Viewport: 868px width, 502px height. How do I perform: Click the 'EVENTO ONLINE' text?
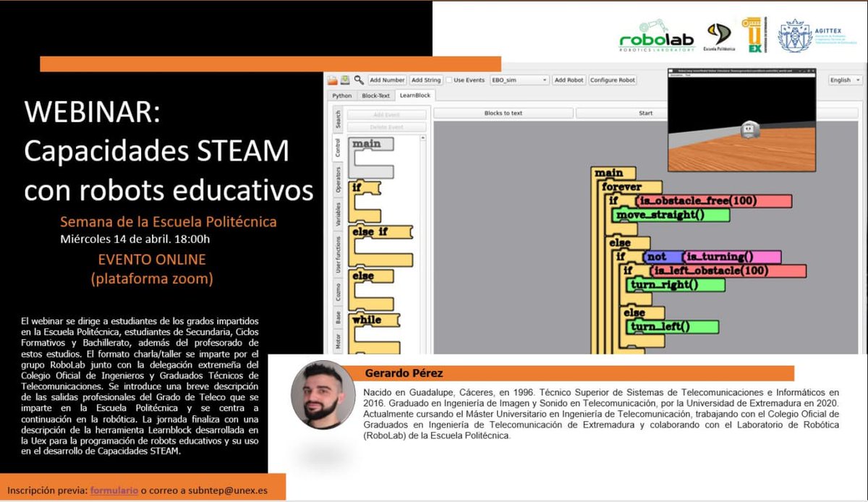point(152,259)
